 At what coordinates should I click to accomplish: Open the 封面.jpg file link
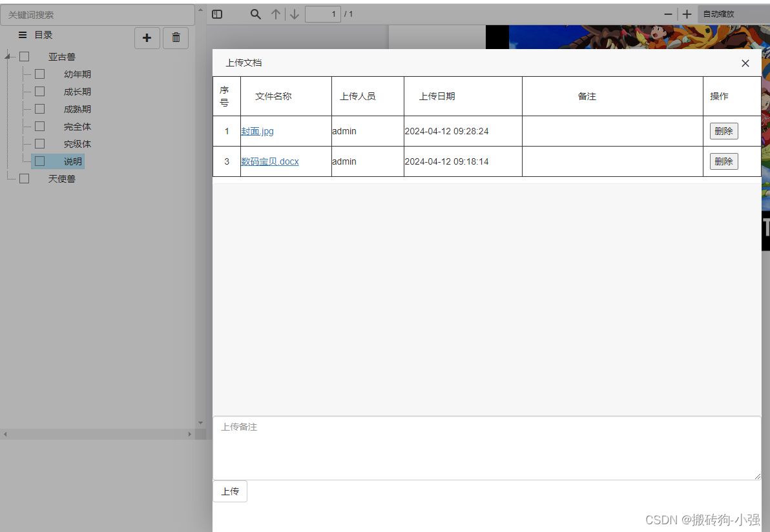(x=257, y=131)
